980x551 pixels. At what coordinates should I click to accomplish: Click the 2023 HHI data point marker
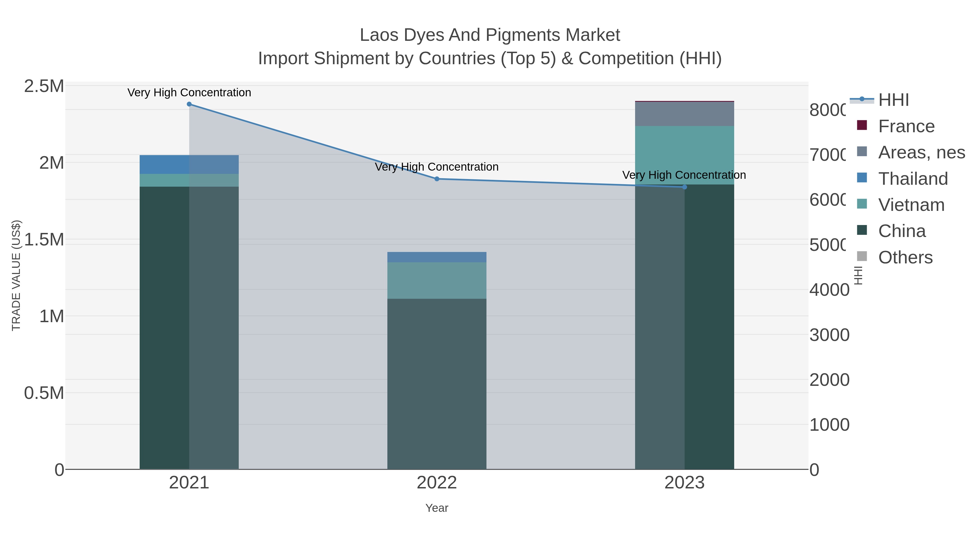click(x=684, y=187)
